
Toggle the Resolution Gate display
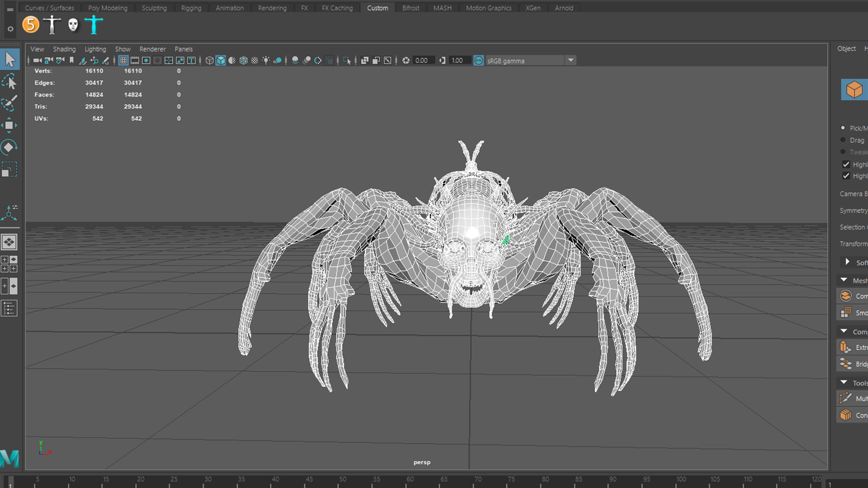[x=146, y=61]
